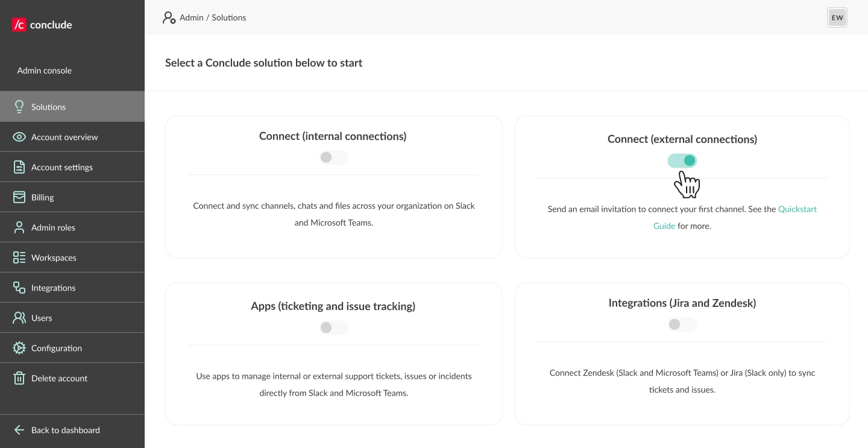Click the Workspaces icon
Image resolution: width=868 pixels, height=448 pixels.
tap(19, 257)
